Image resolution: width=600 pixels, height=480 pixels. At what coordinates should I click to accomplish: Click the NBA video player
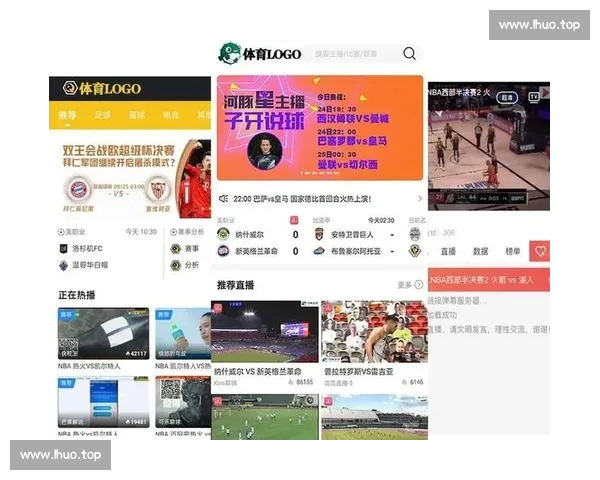coord(489,146)
